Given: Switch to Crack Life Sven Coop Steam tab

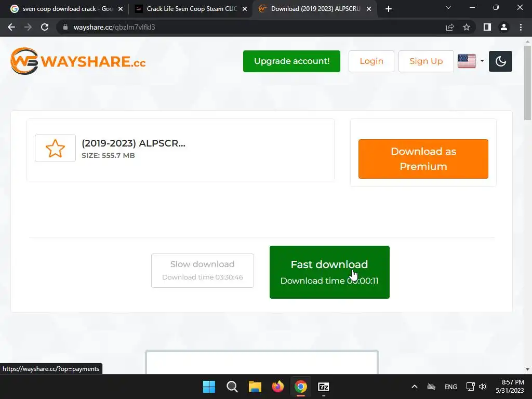Looking at the screenshot, I should 191,9.
